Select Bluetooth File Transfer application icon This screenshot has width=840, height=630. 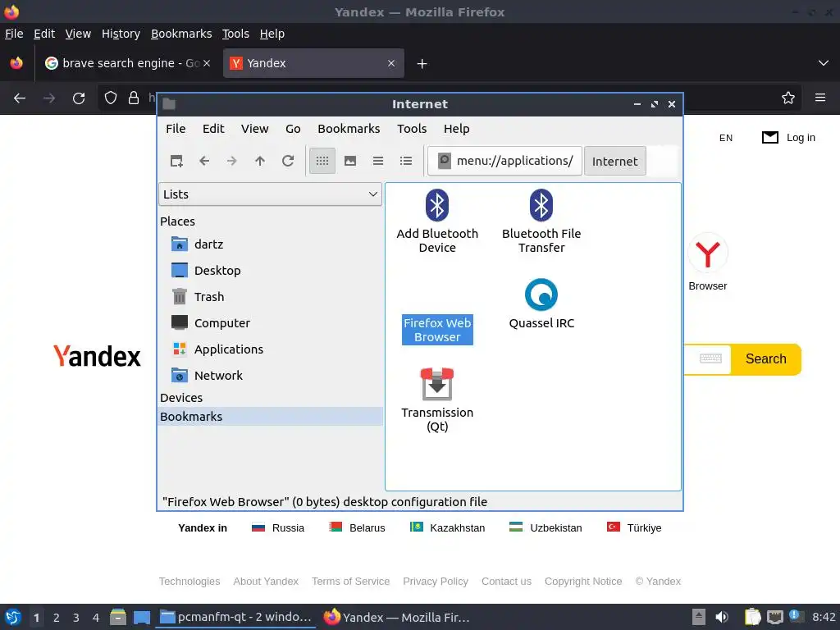tap(541, 206)
